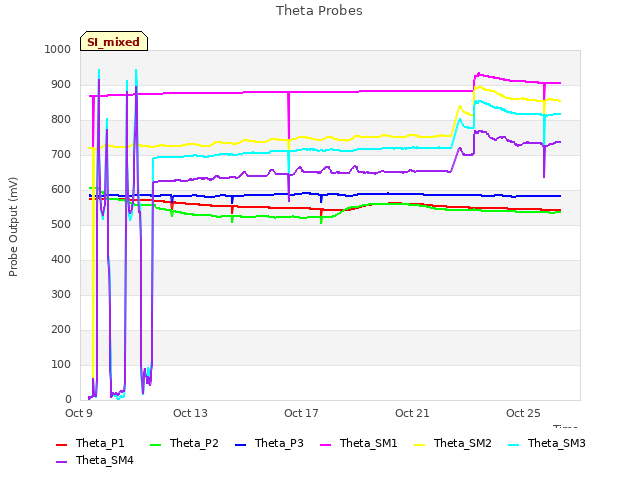Image resolution: width=640 pixels, height=480 pixels.
Task: Click the 700 y-axis tick label
Action: click(61, 155)
